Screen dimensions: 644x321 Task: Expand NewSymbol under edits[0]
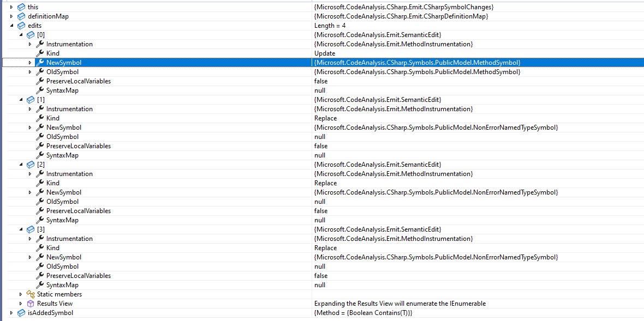[31, 62]
